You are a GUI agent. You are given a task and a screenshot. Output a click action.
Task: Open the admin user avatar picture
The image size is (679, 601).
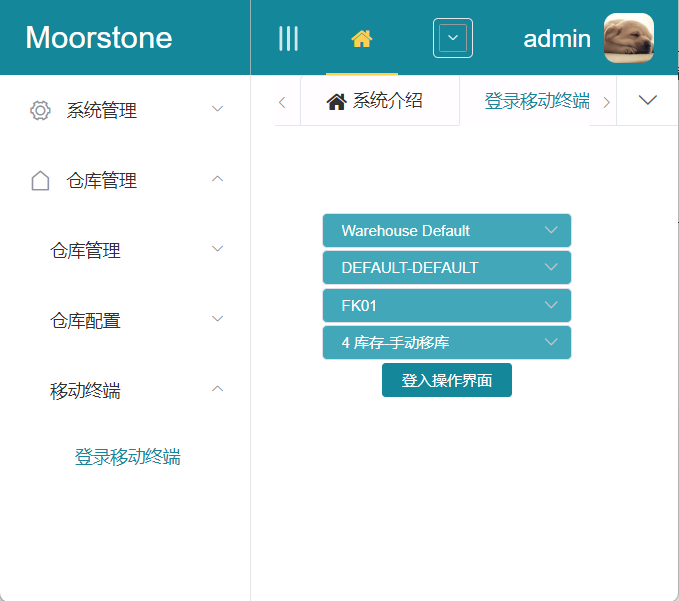[629, 38]
